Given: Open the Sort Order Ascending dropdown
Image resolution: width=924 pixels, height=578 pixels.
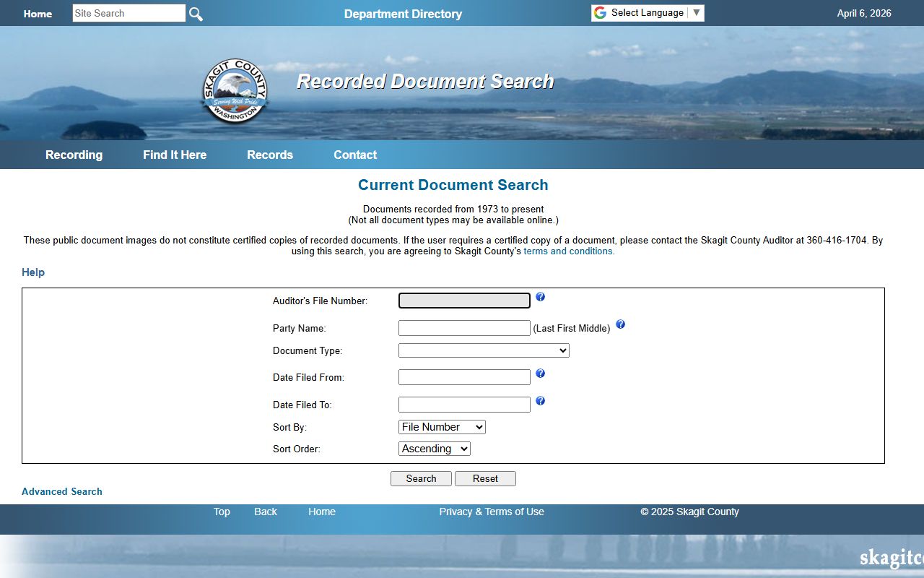Looking at the screenshot, I should (435, 449).
